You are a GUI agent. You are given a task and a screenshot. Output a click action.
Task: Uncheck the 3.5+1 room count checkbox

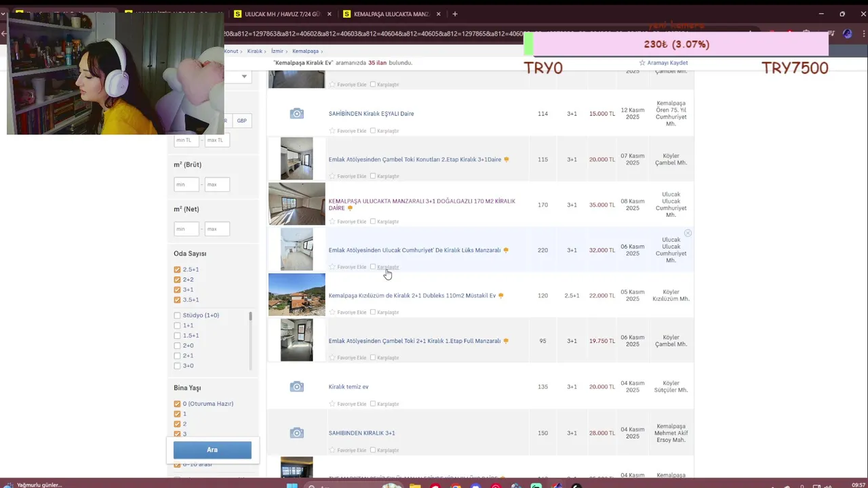click(x=177, y=300)
